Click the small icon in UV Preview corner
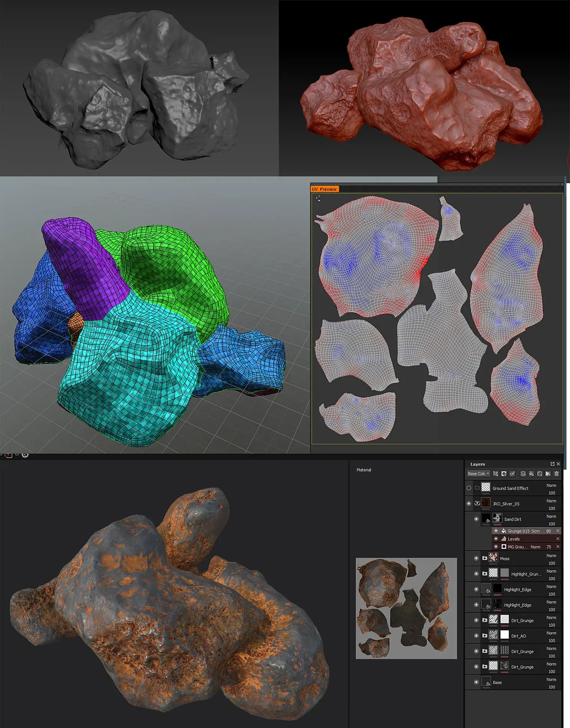 click(318, 198)
